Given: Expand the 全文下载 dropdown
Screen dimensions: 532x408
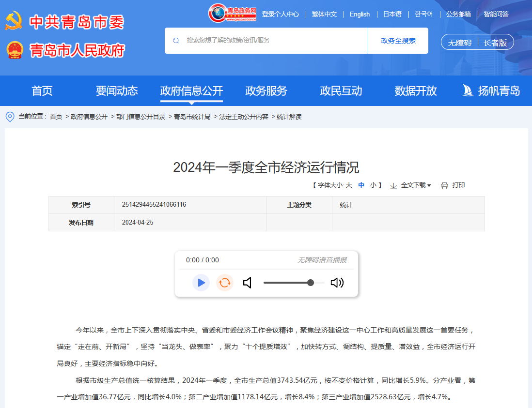Looking at the screenshot, I should pos(416,185).
